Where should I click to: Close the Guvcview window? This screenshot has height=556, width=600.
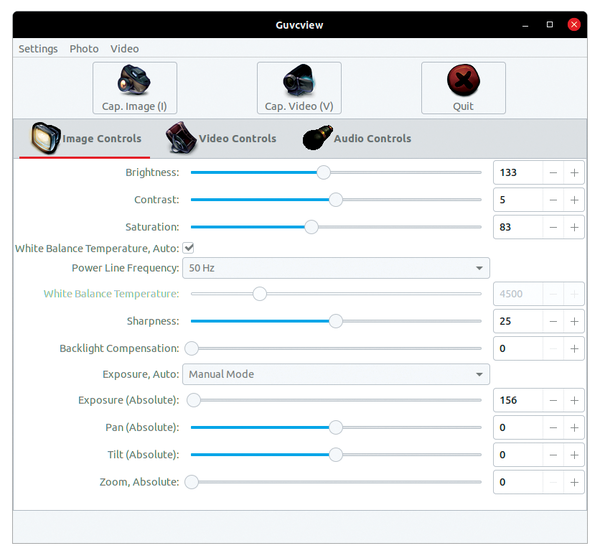(574, 25)
